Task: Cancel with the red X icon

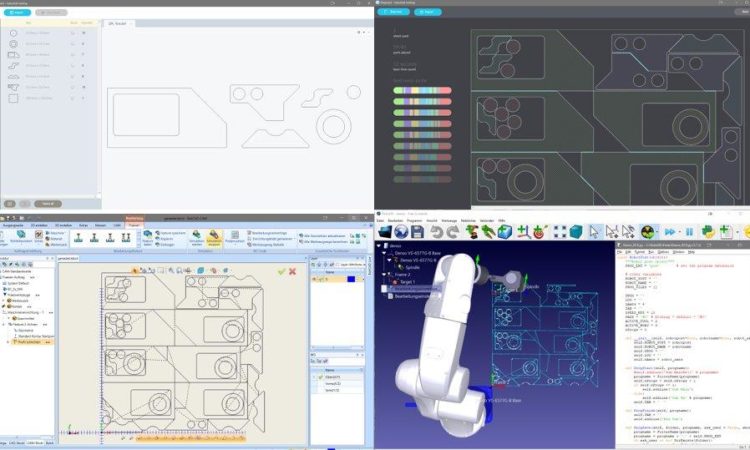Action: point(293,270)
